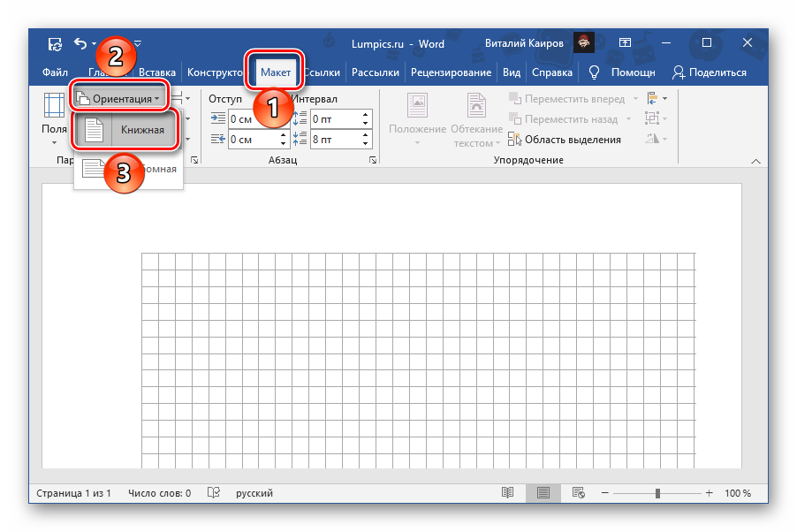Open the Абзац dialog launcher
The height and width of the screenshot is (532, 797).
click(373, 160)
